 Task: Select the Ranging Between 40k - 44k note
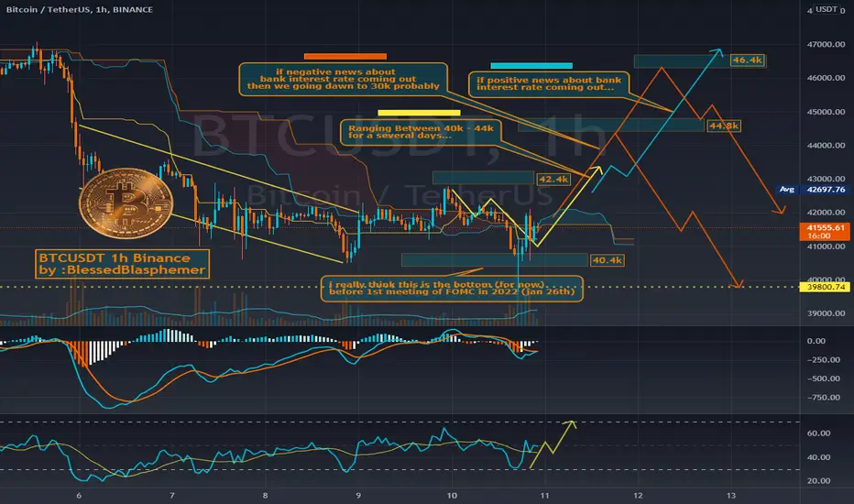click(x=421, y=132)
